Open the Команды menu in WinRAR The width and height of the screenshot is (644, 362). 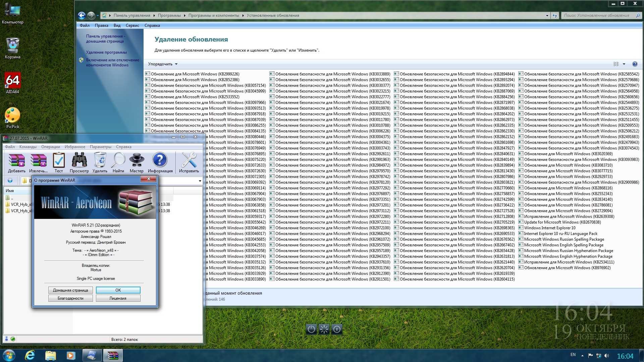(x=28, y=147)
